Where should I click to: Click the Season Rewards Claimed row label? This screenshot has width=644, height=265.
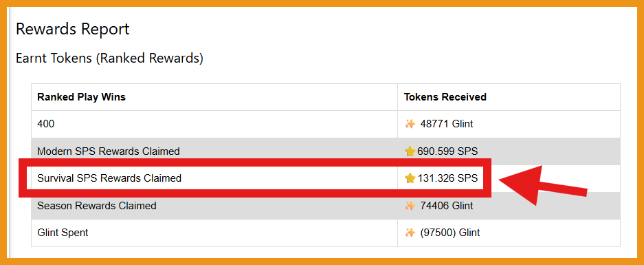(96, 206)
